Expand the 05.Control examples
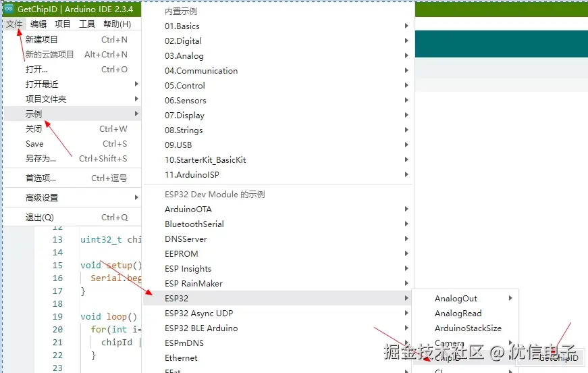Screen dimensions: 588x373 (278, 86)
